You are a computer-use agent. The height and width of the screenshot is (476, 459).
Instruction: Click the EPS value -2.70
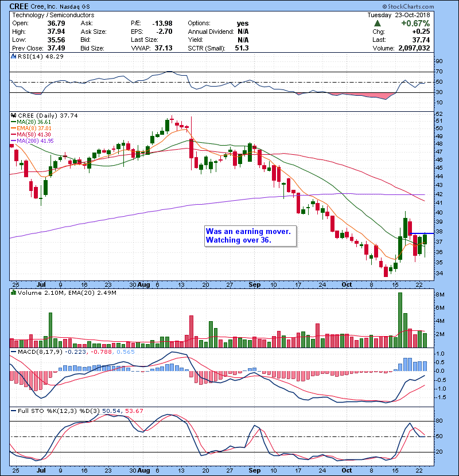164,32
